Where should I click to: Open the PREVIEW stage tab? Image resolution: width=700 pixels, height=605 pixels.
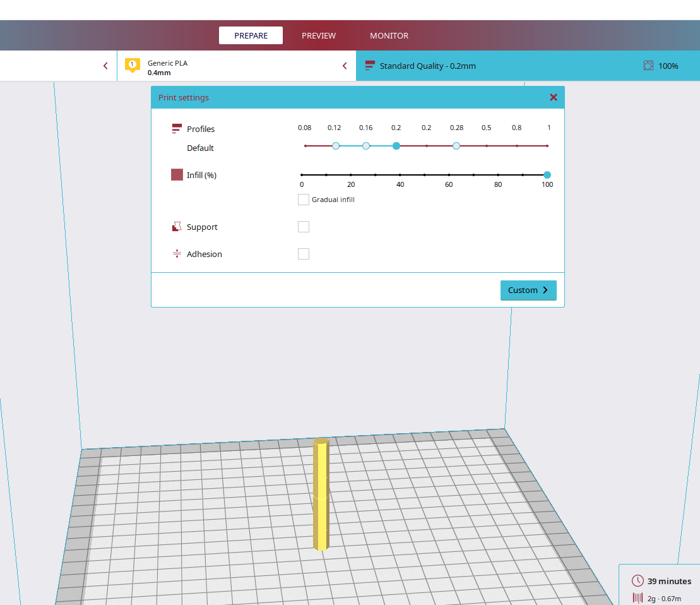318,35
